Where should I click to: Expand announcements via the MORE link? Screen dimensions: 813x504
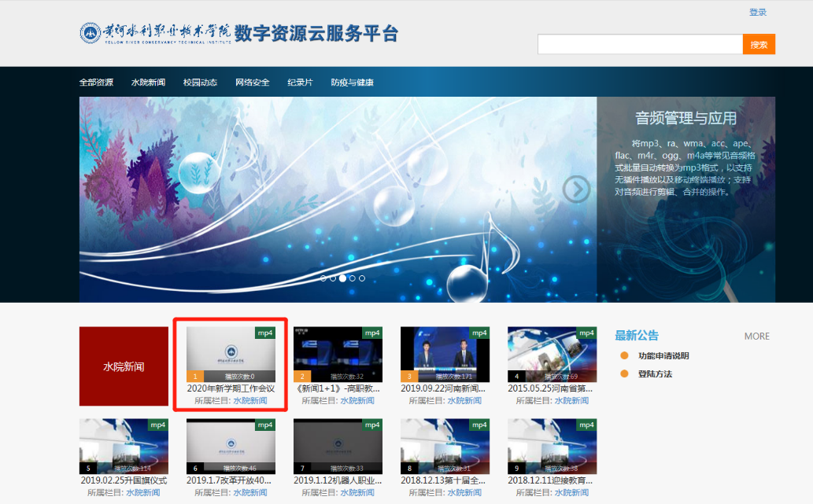point(756,337)
